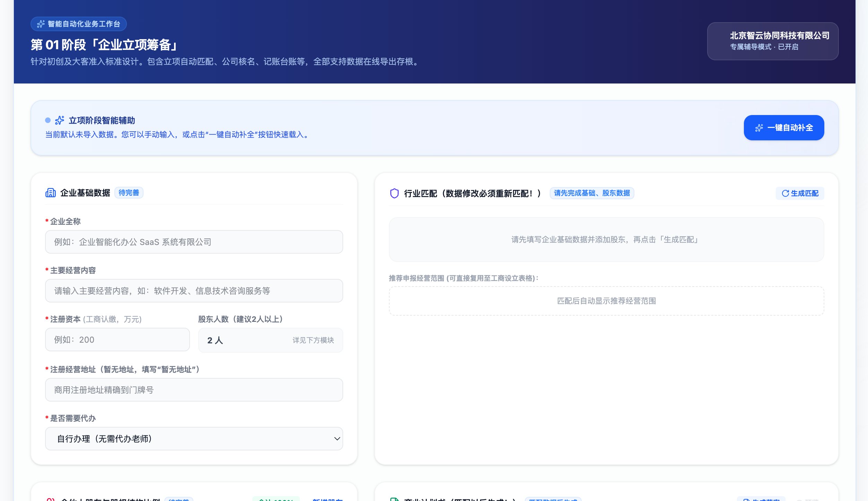Click the sparkle icon beside 立项阶段智能辅助
868x501 pixels.
pos(60,120)
